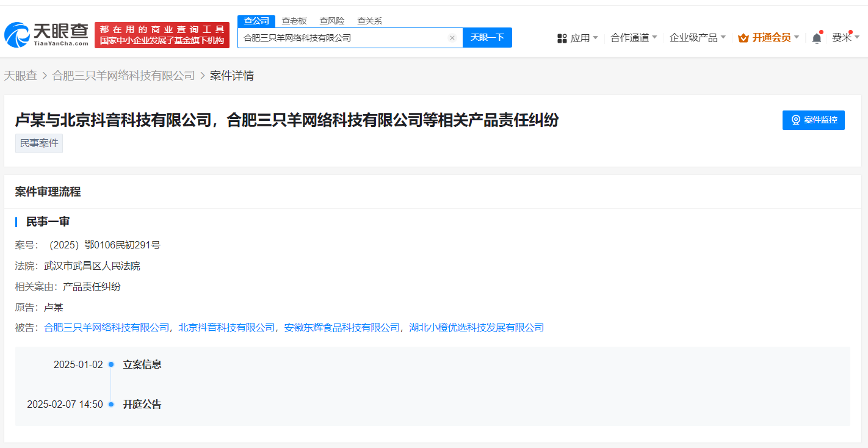Image resolution: width=868 pixels, height=448 pixels.
Task: Click the TianYanCha logo
Action: 46,35
